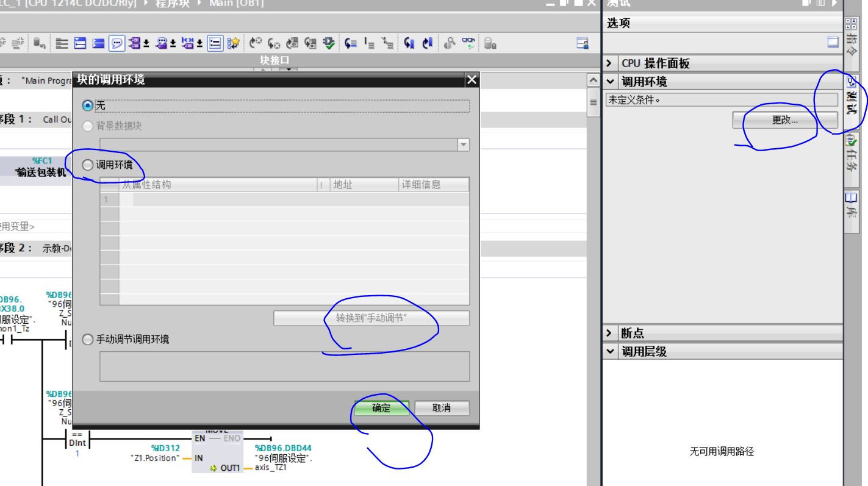Collapse the 调用层级 section
The width and height of the screenshot is (868, 486).
[x=609, y=352]
